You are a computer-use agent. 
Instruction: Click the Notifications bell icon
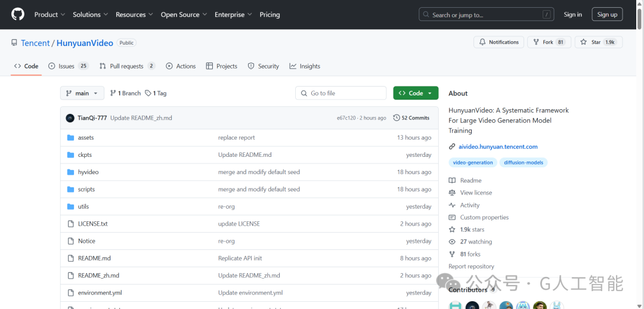tap(482, 42)
